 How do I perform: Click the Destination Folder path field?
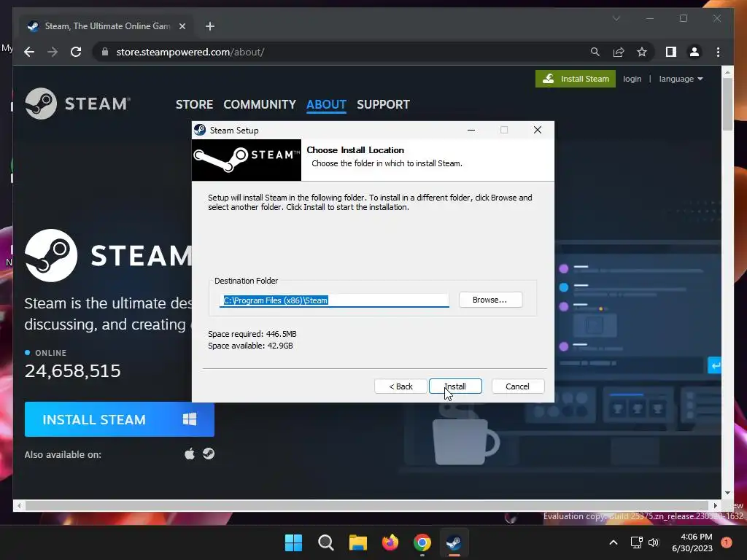(x=334, y=300)
